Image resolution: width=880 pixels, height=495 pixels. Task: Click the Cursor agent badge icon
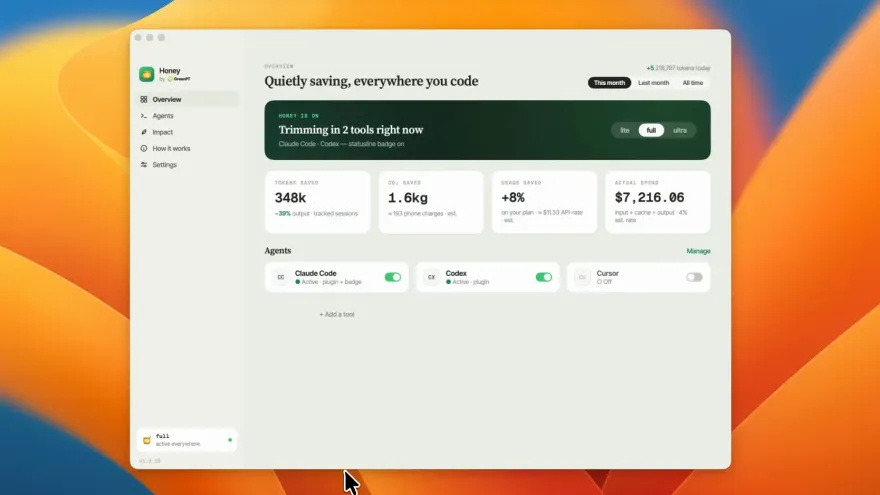pos(582,277)
